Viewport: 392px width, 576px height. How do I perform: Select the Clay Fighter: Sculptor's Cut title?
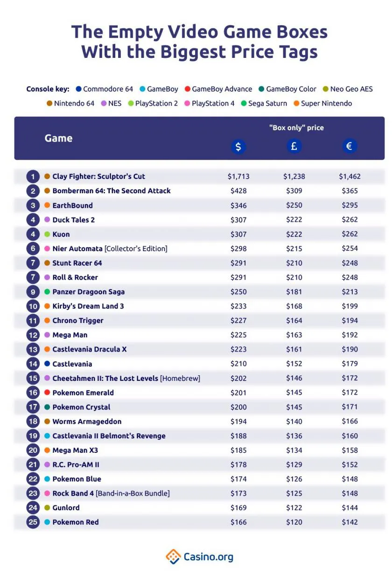point(98,176)
